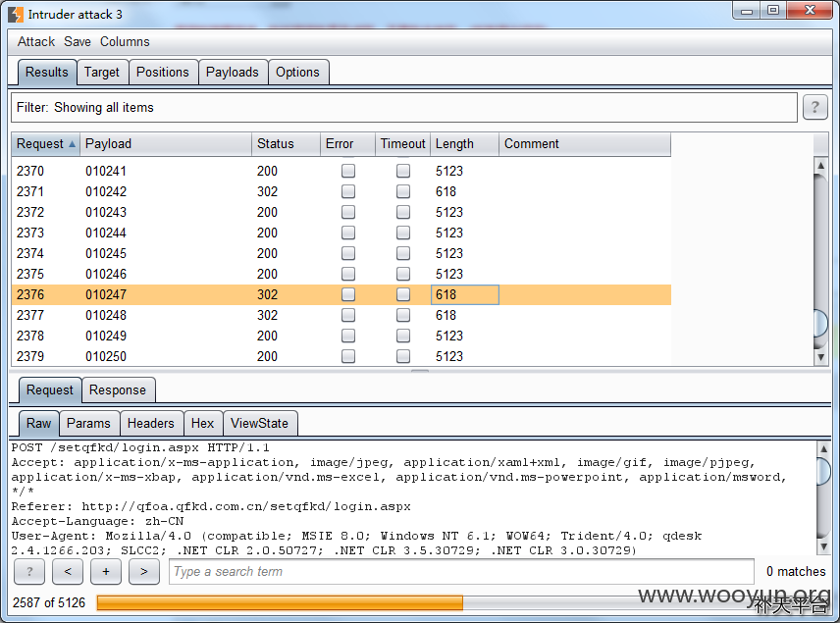Select result row number 2373
The width and height of the screenshot is (840, 623).
point(341,233)
